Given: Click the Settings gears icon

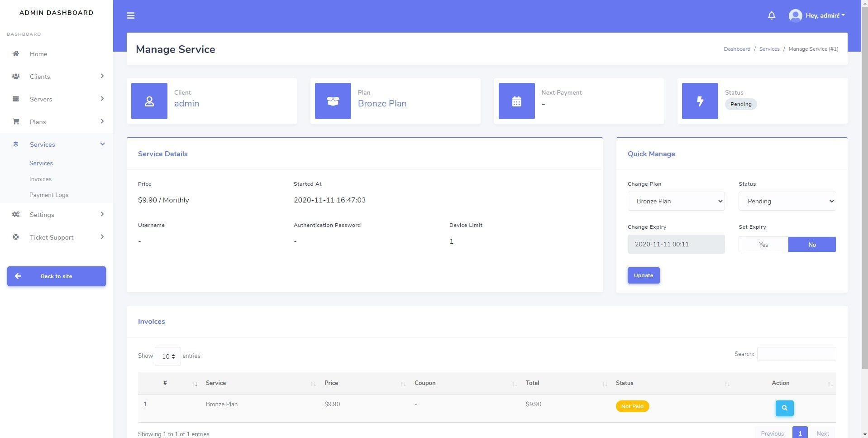Looking at the screenshot, I should tap(16, 214).
